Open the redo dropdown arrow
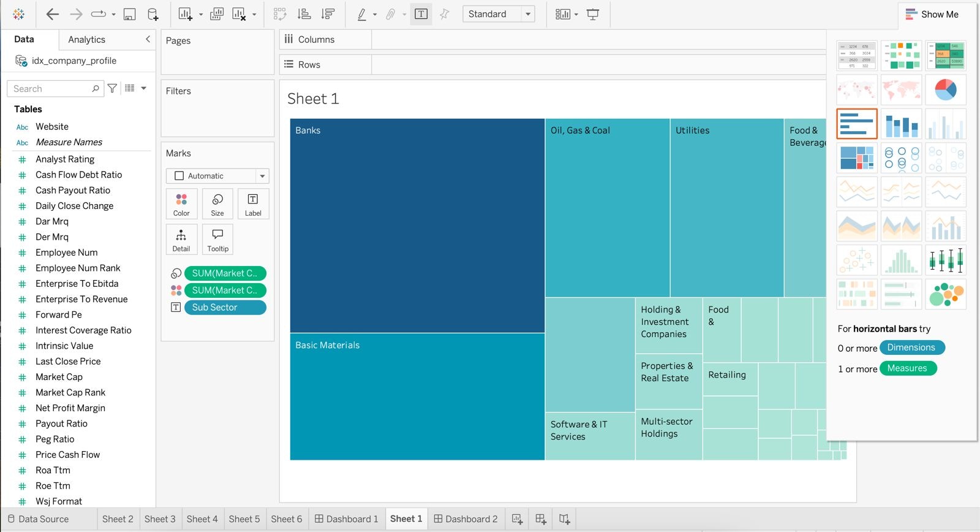This screenshot has height=532, width=980. pyautogui.click(x=113, y=14)
